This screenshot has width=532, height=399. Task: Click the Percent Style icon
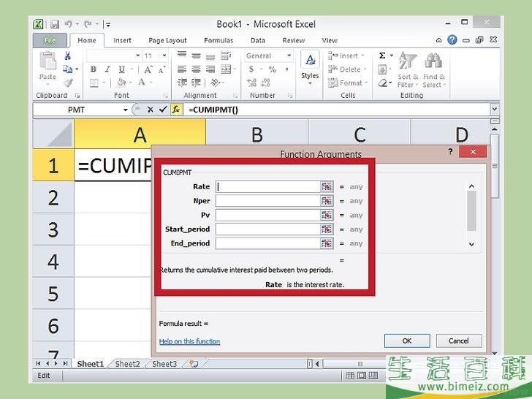tap(272, 69)
